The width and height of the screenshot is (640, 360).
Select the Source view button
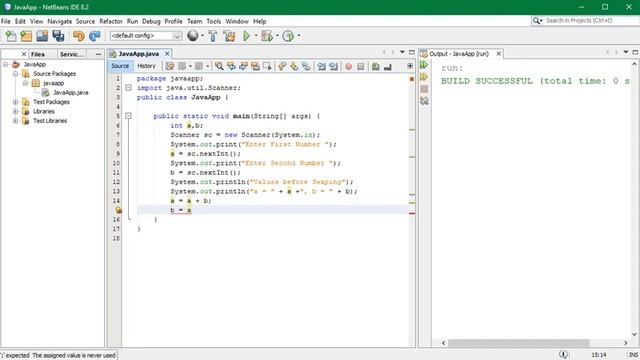tap(120, 66)
